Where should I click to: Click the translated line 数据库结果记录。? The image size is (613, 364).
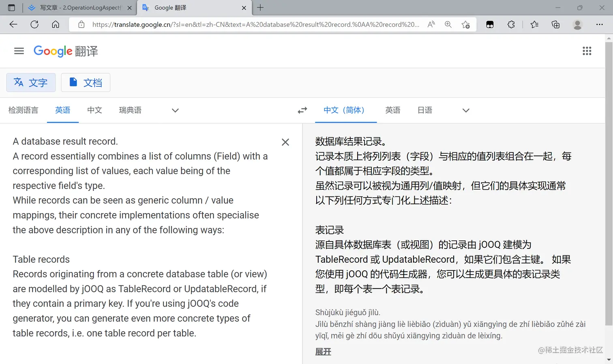[x=351, y=141]
